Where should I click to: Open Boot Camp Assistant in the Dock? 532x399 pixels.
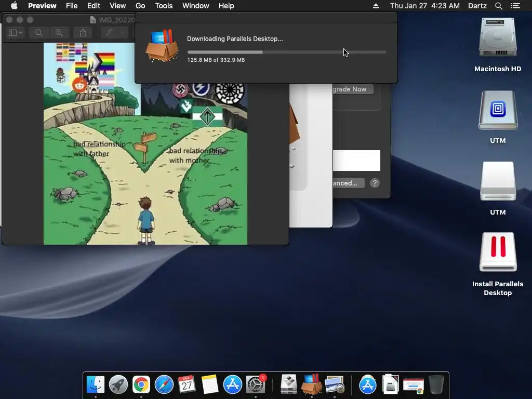tap(289, 385)
